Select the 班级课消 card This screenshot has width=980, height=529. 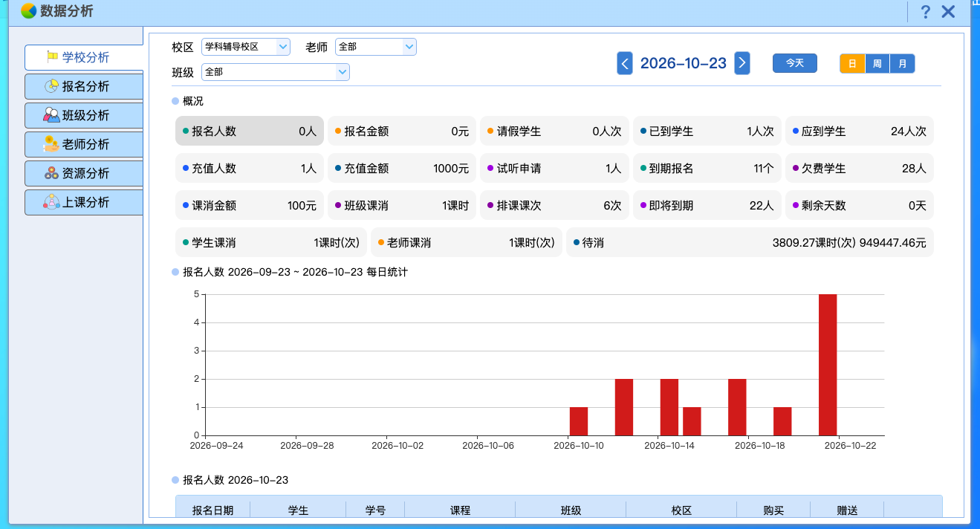click(x=402, y=205)
